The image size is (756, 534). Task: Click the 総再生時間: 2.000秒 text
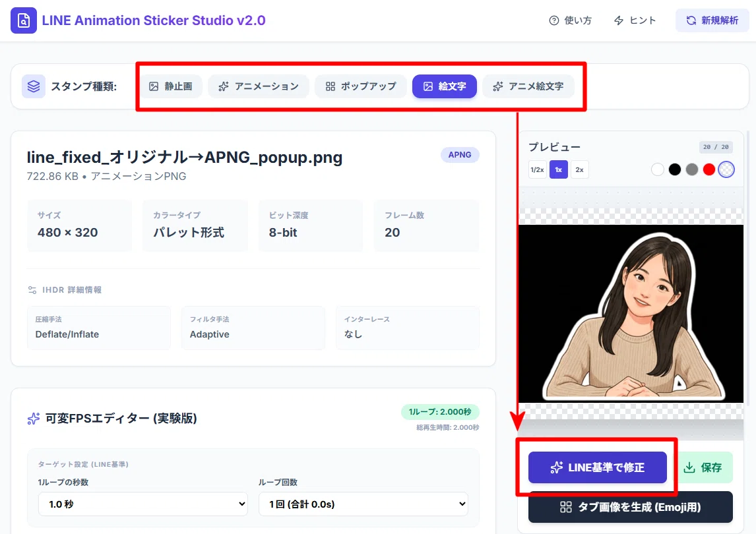448,427
